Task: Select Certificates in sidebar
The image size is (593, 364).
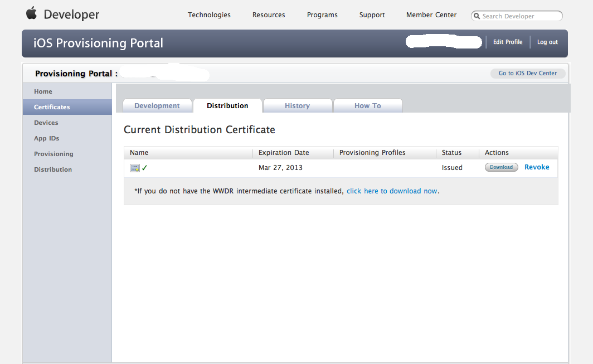Action: click(x=67, y=107)
